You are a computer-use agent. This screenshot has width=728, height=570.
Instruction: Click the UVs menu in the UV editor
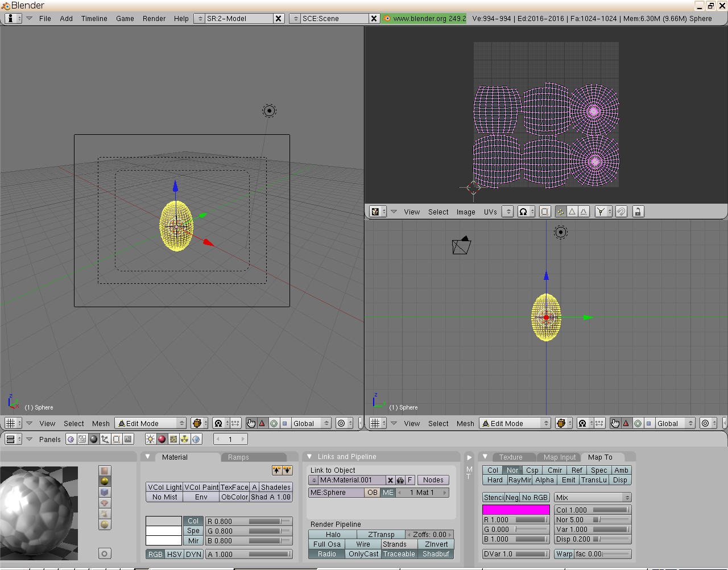tap(490, 212)
